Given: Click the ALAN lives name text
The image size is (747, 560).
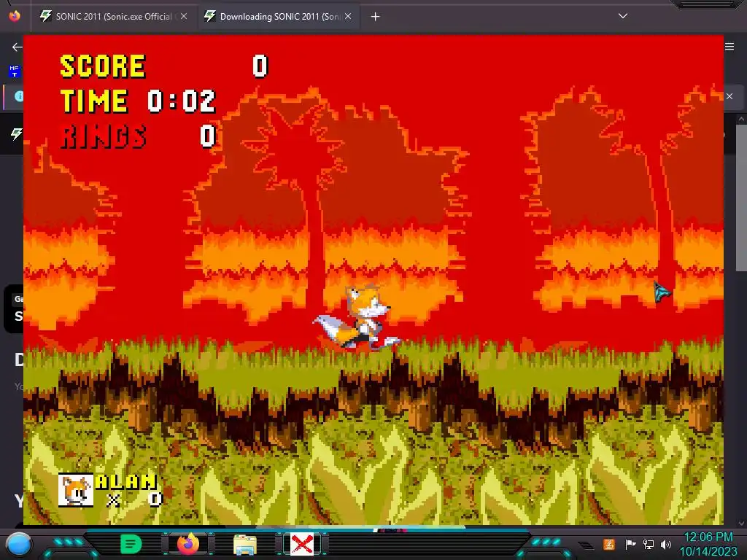Looking at the screenshot, I should point(125,481).
